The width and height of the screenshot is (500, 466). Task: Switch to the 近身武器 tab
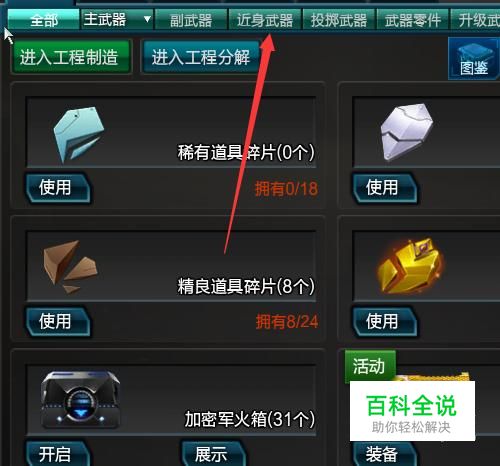pos(265,20)
